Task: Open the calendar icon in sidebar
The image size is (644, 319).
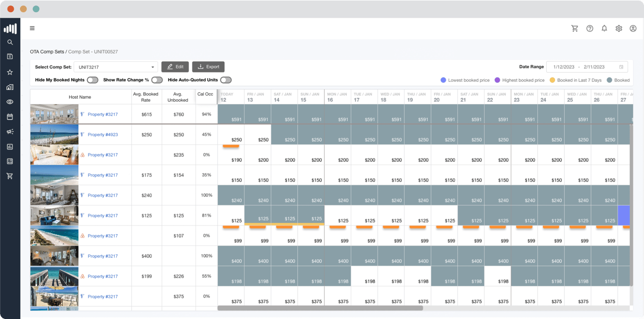Action: (x=10, y=116)
